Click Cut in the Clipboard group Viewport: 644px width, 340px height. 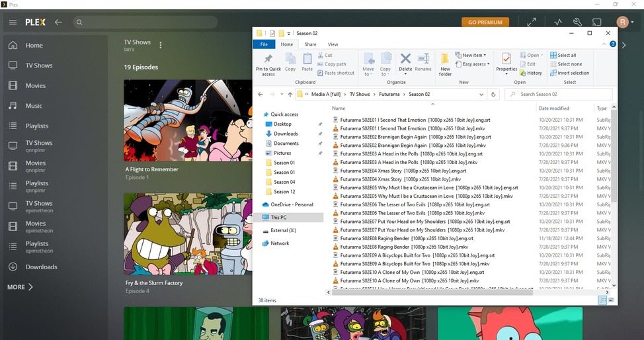[325, 55]
